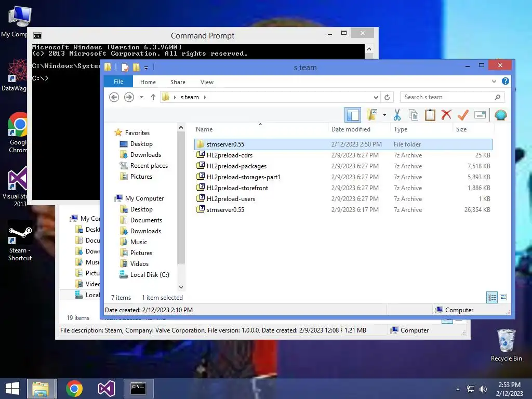Select HL2preload-storages-part1 archive

coord(343,177)
